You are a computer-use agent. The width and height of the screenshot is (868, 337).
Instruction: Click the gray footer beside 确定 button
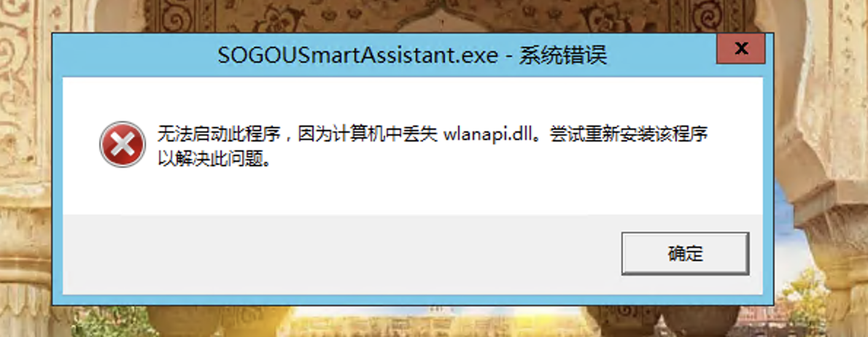332,255
